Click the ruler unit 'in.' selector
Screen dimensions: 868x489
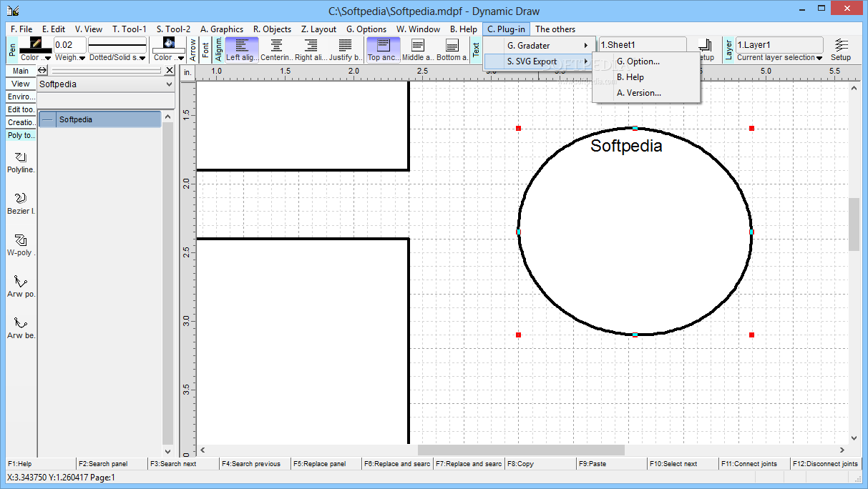187,71
